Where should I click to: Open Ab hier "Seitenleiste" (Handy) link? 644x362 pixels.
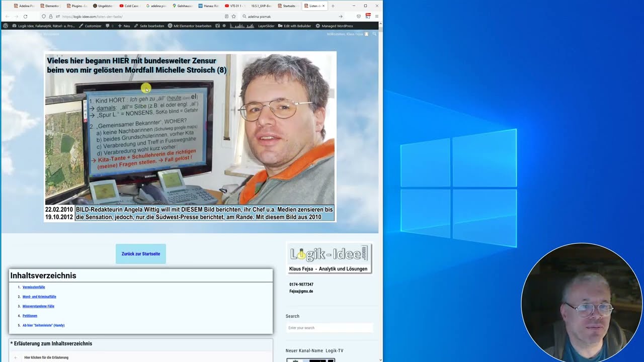(x=43, y=325)
